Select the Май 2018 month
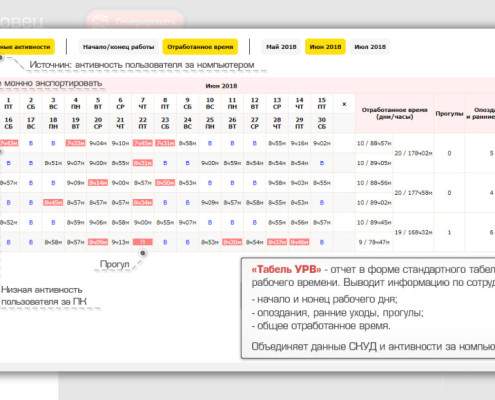 pyautogui.click(x=281, y=47)
